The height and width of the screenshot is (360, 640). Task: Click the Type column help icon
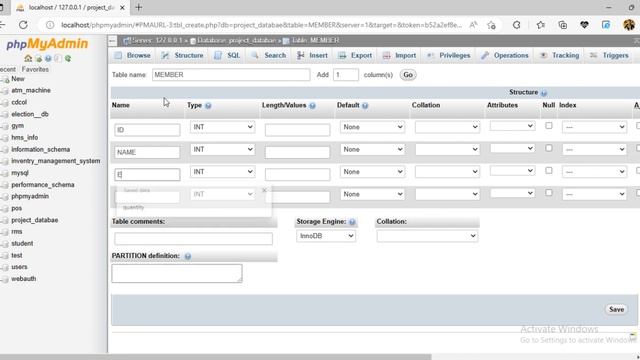(208, 106)
